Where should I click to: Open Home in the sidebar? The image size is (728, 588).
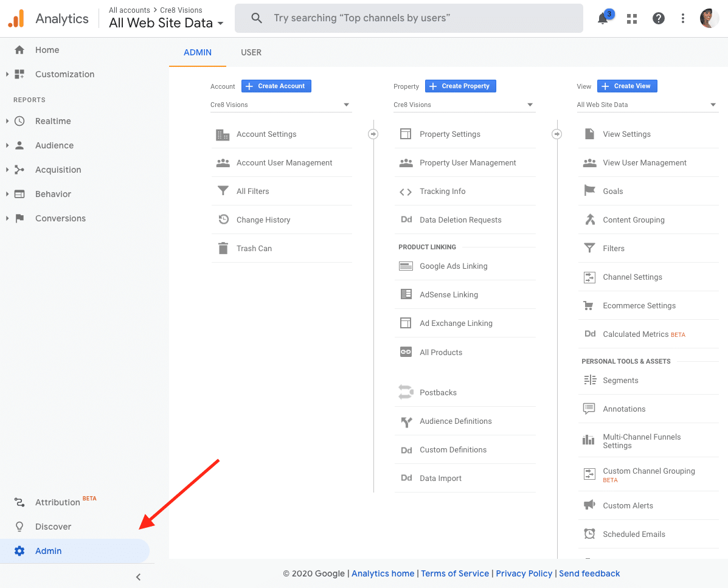tap(47, 50)
